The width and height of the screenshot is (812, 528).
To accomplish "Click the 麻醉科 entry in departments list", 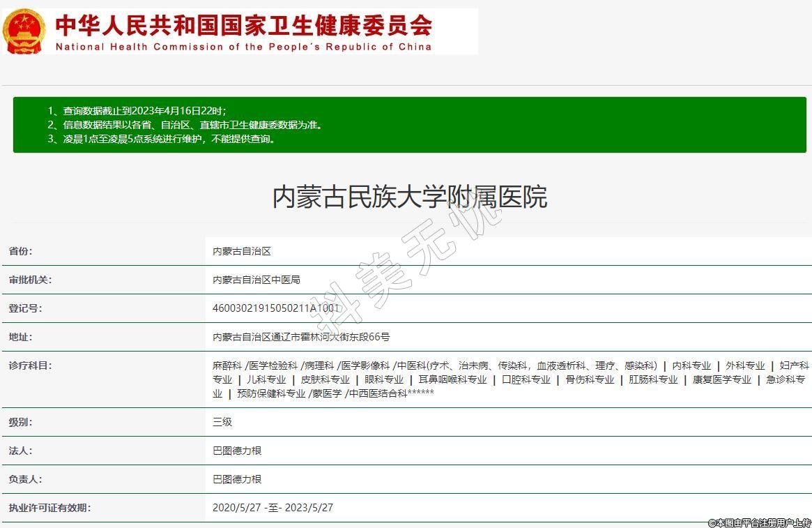I will pyautogui.click(x=227, y=365).
